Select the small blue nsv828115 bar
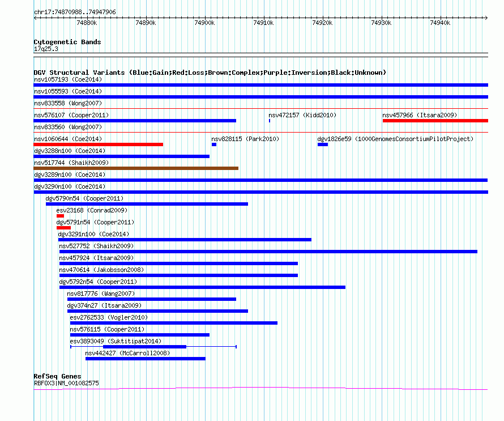 tap(214, 144)
